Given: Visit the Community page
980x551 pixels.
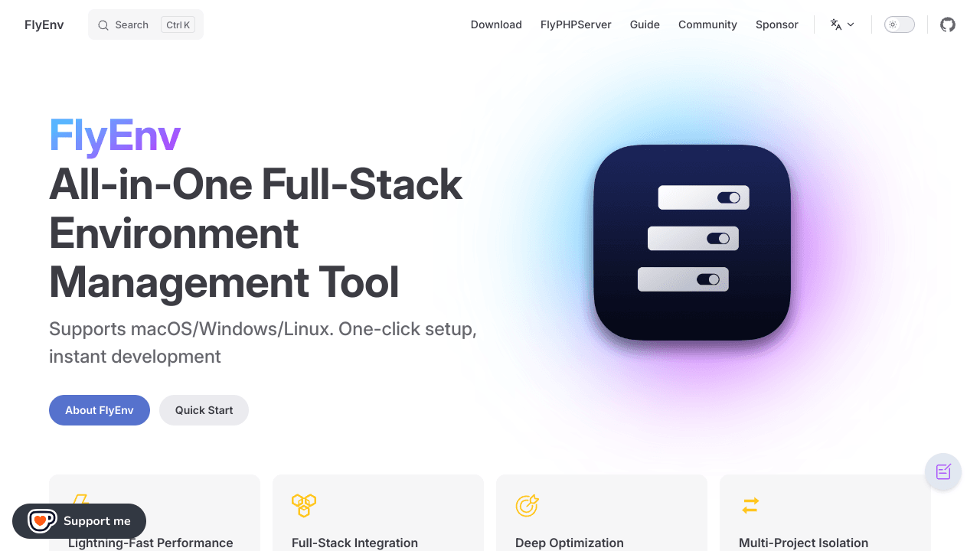Looking at the screenshot, I should pyautogui.click(x=707, y=24).
